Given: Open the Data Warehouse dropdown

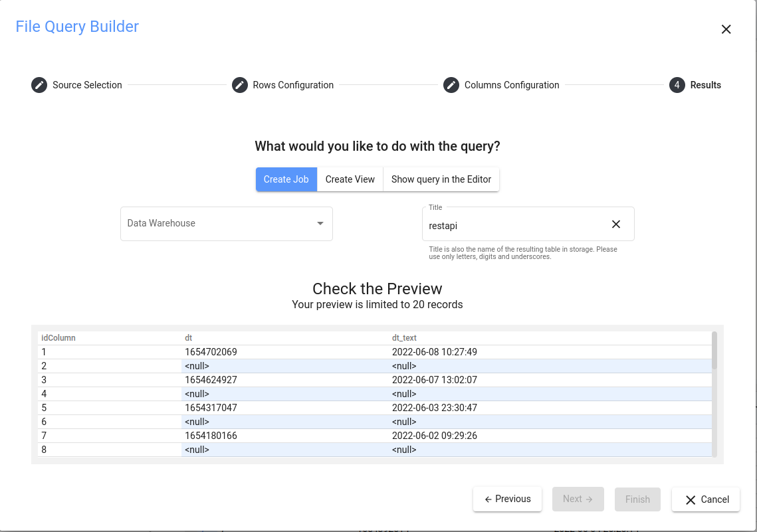Looking at the screenshot, I should 219,224.
